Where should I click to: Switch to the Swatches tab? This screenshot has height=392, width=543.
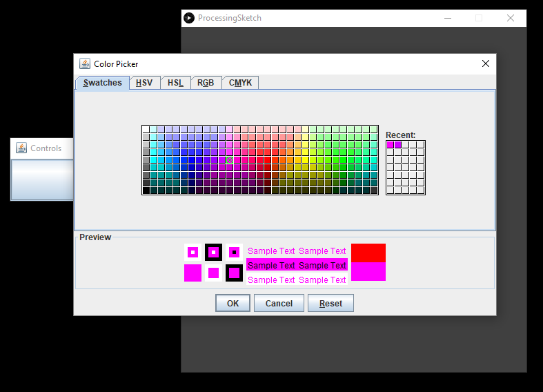[103, 83]
